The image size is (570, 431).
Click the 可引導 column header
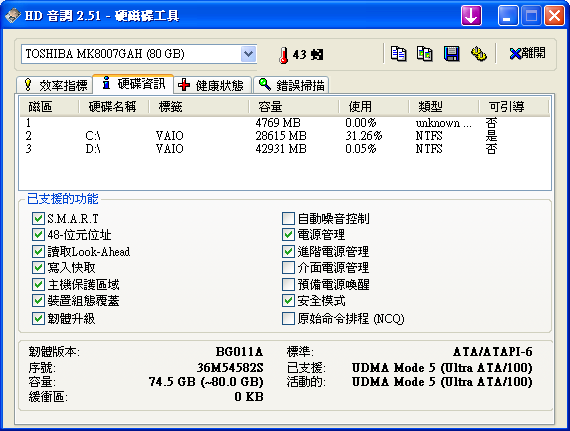click(514, 107)
